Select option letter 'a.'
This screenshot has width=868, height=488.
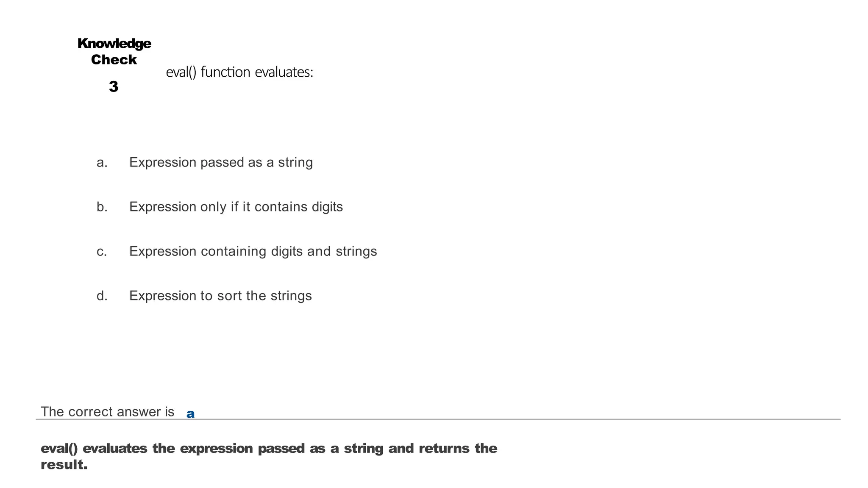click(x=102, y=162)
